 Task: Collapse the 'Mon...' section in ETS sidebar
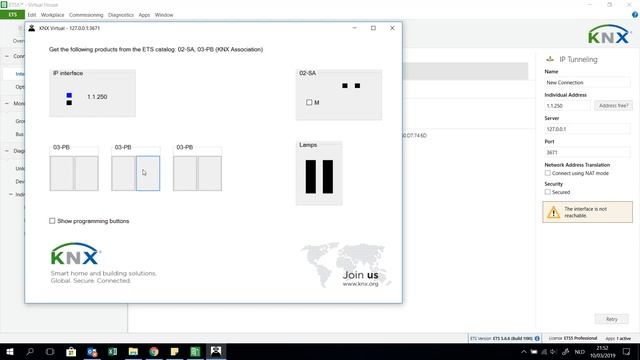point(7,103)
